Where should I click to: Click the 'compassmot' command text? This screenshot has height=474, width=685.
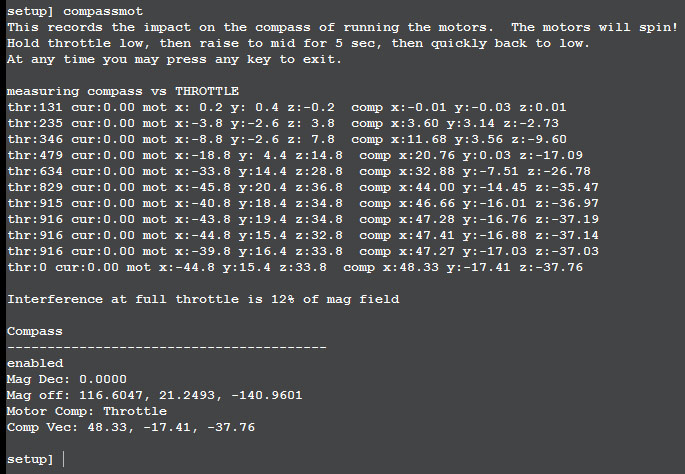point(103,11)
